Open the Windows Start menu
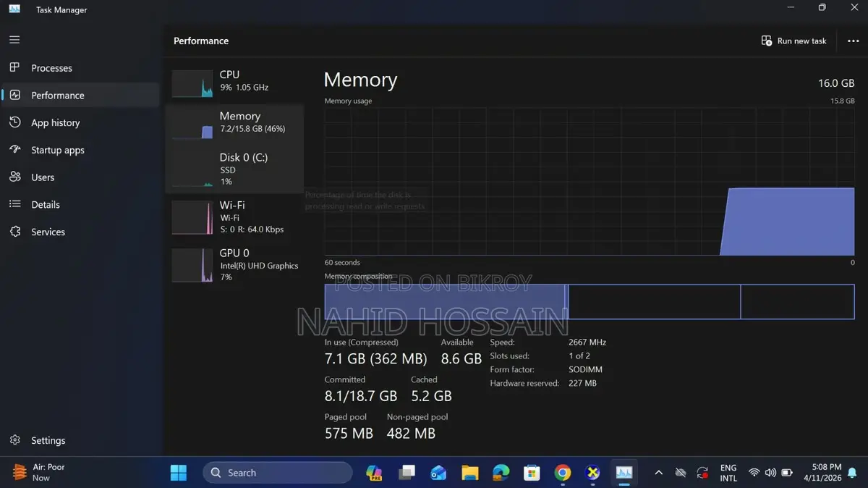Screen dimensions: 868x488 179,473
